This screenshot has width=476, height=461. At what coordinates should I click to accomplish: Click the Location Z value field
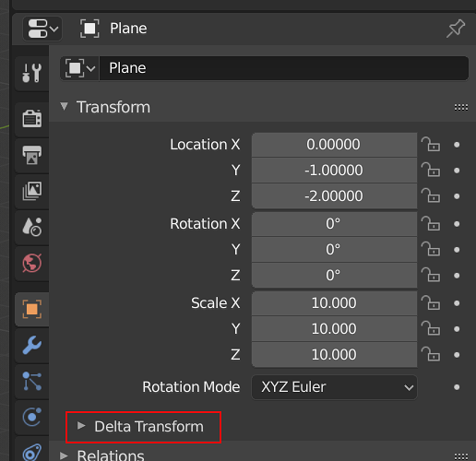(x=334, y=196)
